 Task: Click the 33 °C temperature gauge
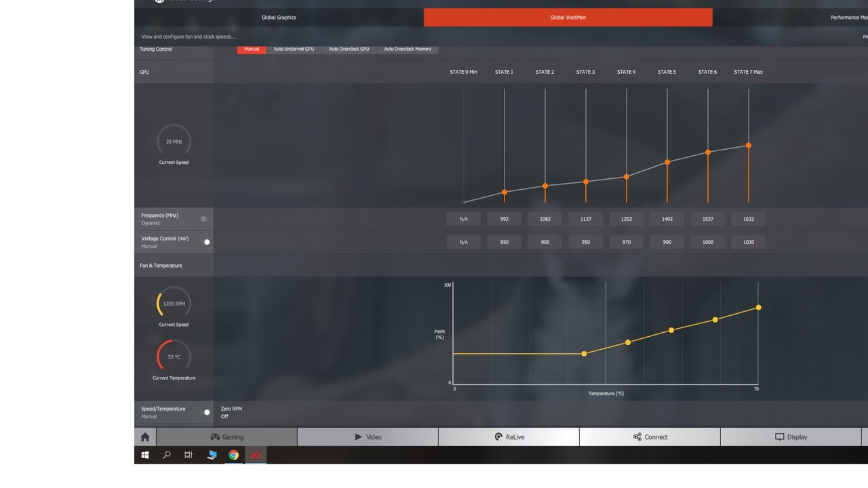point(174,357)
